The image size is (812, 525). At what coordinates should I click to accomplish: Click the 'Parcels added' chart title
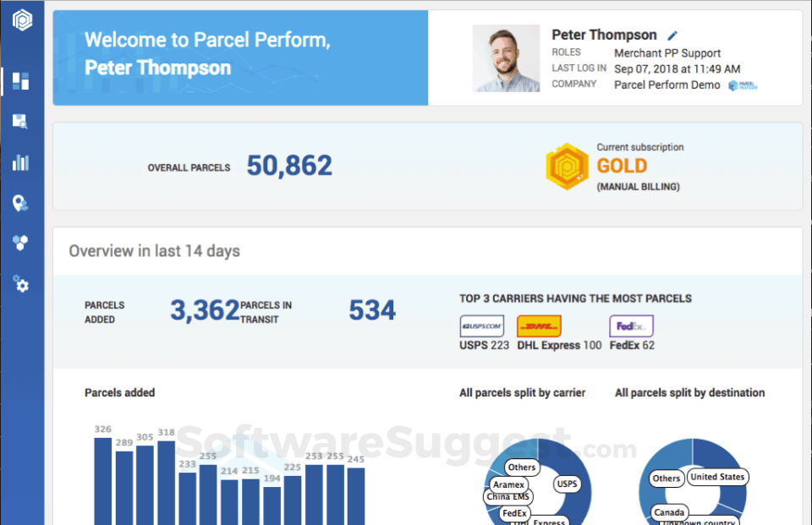tap(119, 393)
